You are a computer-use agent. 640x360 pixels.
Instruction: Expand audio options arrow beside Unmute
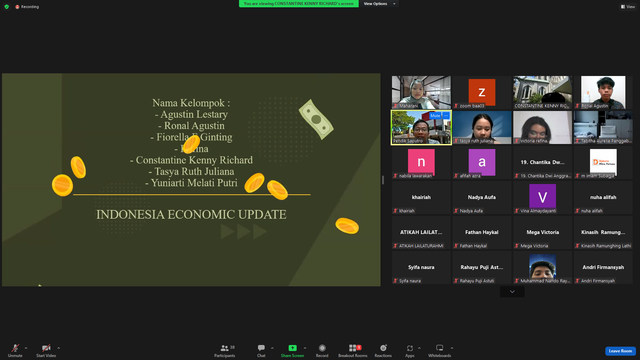click(x=26, y=348)
